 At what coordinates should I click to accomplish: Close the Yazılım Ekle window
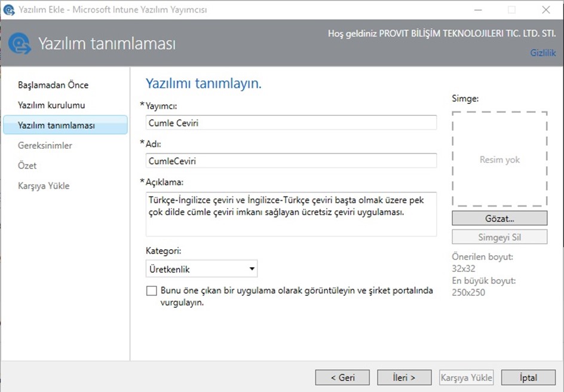tap(545, 10)
